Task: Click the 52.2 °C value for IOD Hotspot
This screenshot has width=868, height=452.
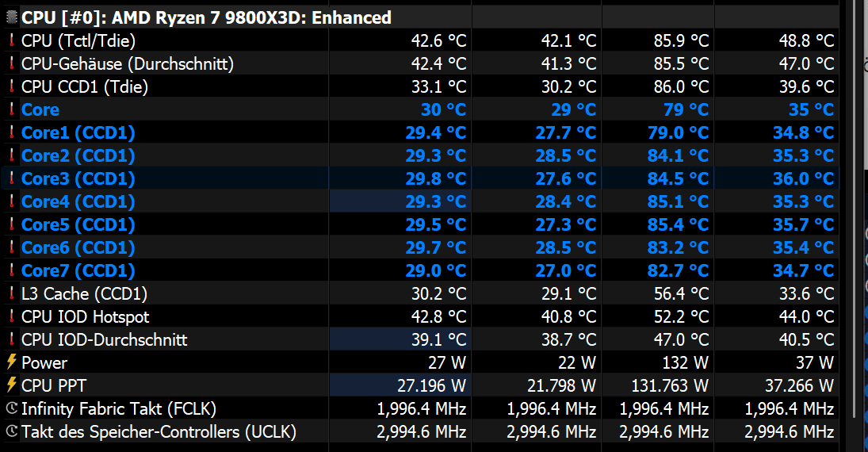Action: 681,316
